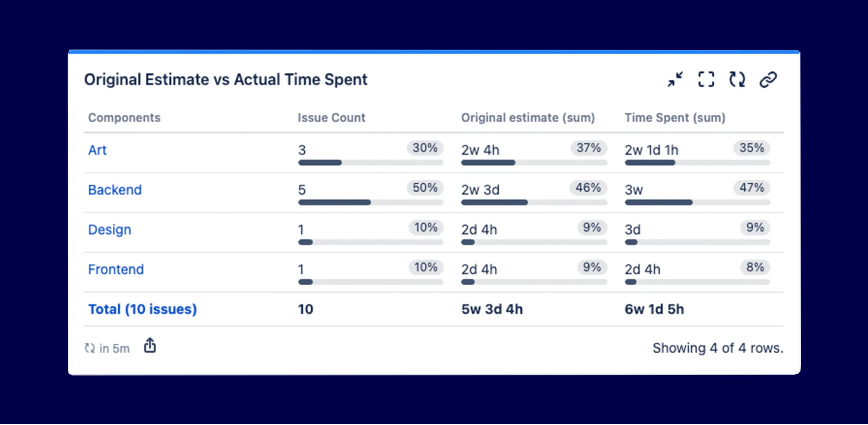The image size is (868, 425).
Task: Open the Frontend component
Action: point(116,269)
